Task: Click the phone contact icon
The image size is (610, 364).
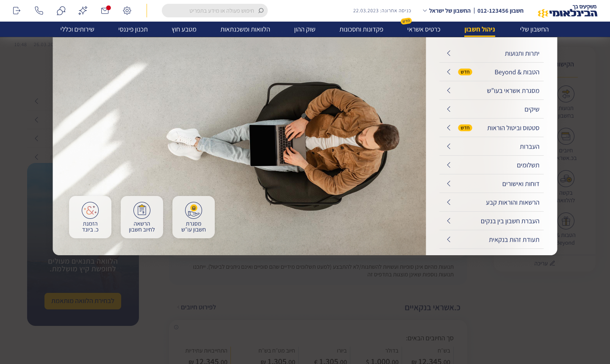Action: click(39, 11)
